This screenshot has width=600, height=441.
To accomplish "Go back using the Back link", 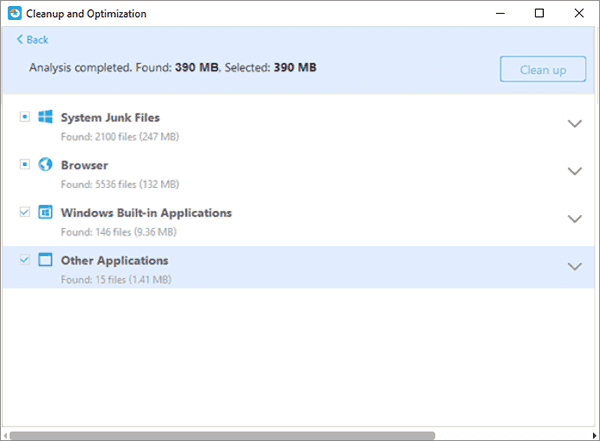I will point(37,40).
